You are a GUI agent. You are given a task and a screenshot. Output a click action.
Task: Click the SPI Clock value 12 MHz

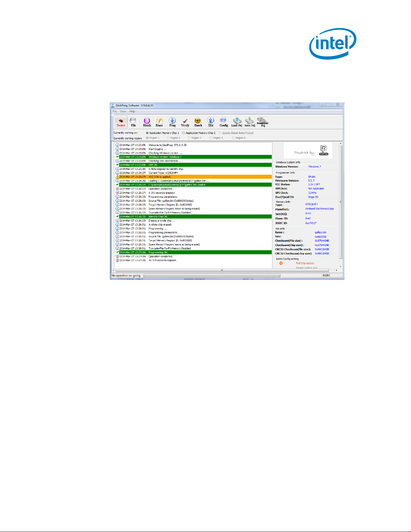[x=312, y=193]
